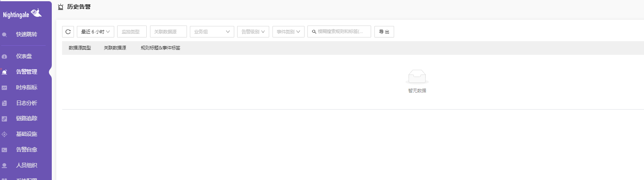Click the 告警管理 alarm bell icon
Screen dimensions: 644x180
click(5, 72)
